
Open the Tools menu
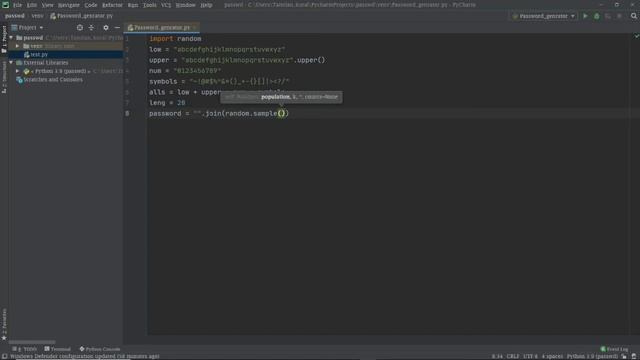coord(149,5)
